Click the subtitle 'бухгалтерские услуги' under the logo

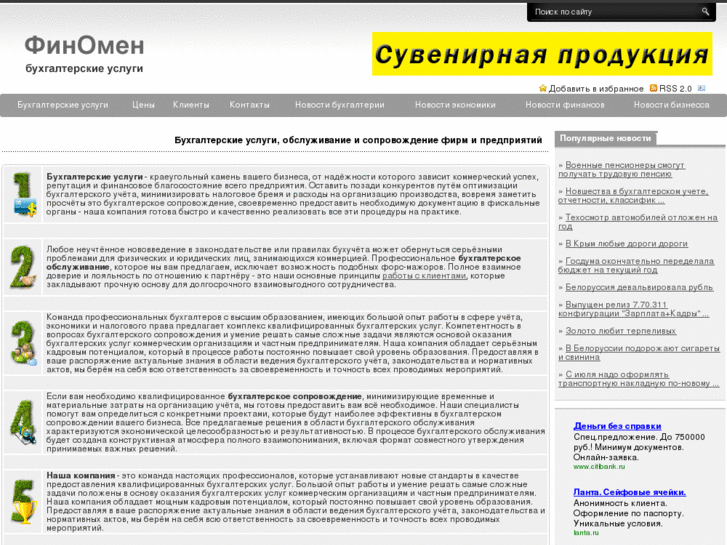pyautogui.click(x=84, y=69)
